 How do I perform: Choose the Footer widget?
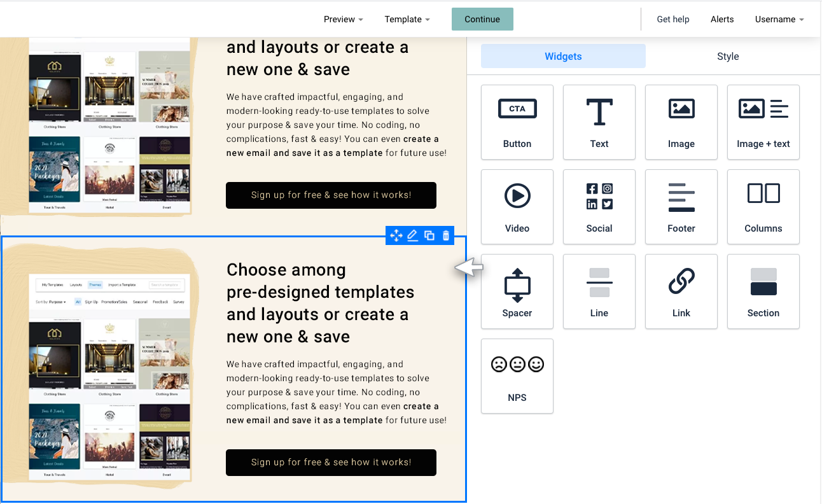coord(681,207)
